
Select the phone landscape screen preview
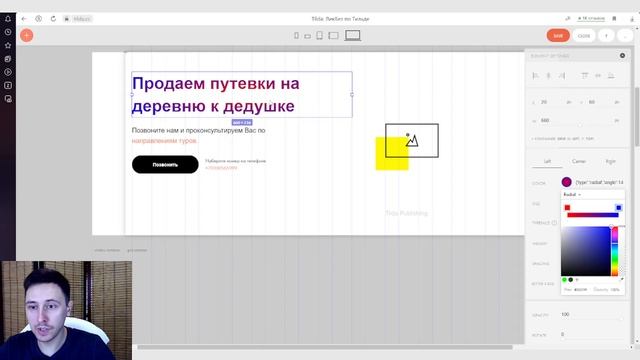pos(307,36)
